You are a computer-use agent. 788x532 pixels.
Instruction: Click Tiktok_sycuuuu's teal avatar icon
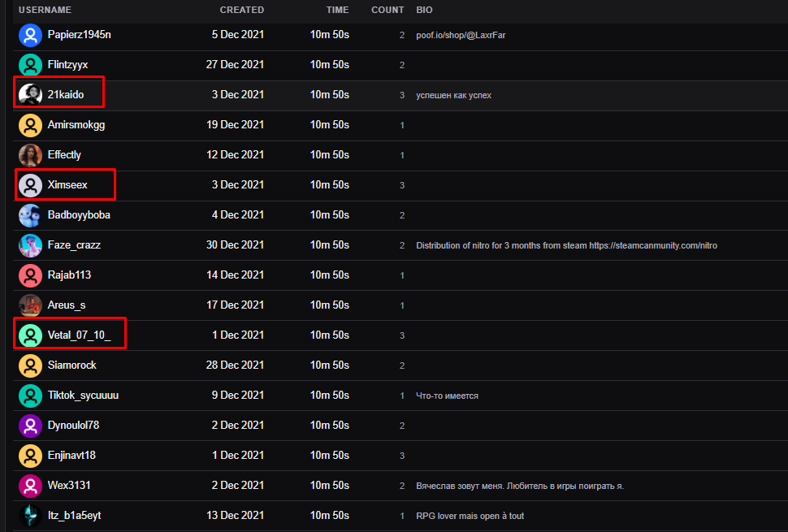click(x=30, y=396)
